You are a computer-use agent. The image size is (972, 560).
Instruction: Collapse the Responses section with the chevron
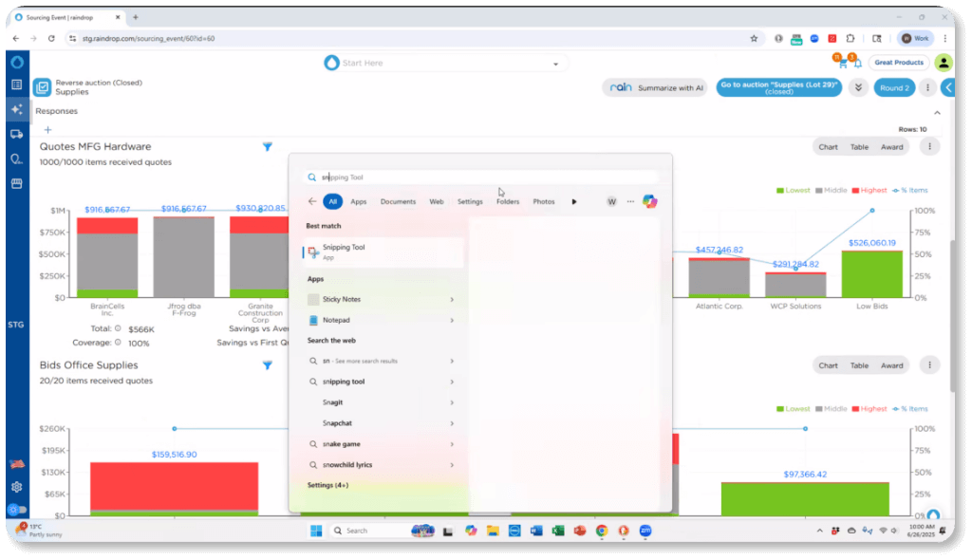pos(937,112)
